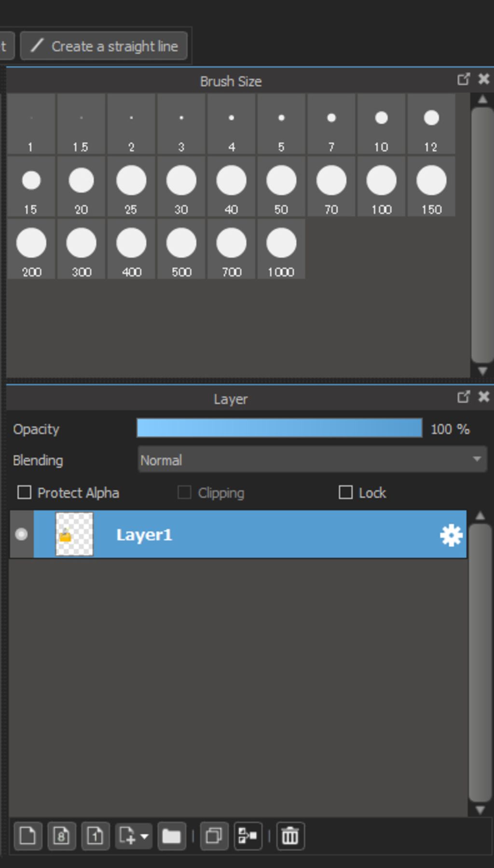Click Create a straight line button

104,46
